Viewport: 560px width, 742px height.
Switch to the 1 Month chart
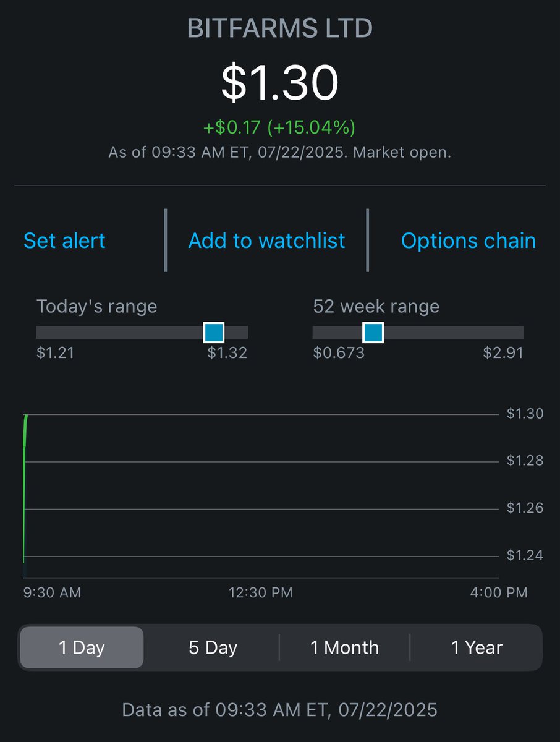[x=344, y=647]
